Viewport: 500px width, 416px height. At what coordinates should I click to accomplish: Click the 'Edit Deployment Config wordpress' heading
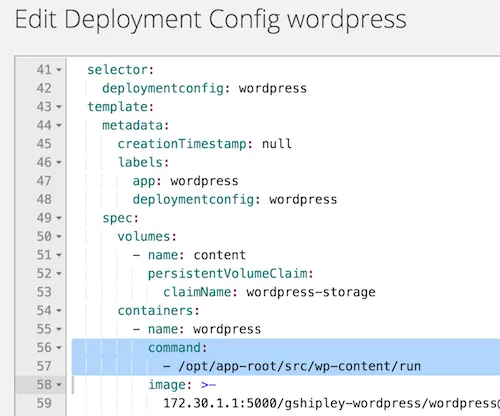211,20
